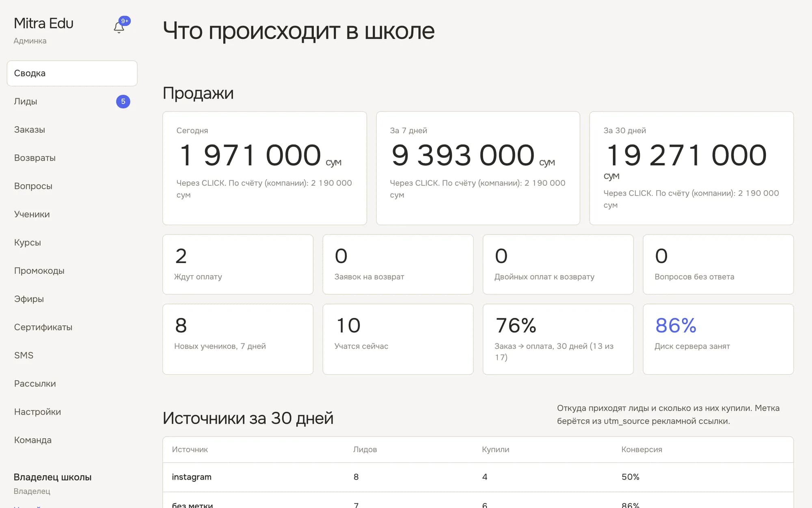The width and height of the screenshot is (812, 508).
Task: Open the За 7 дней sales card
Action: tap(478, 168)
